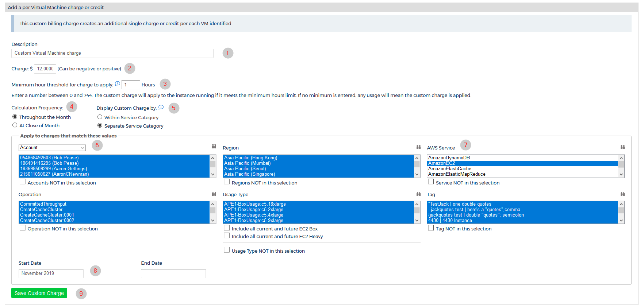644x307 pixels.
Task: Click the search binoculars icon for Usage Type
Action: click(419, 194)
